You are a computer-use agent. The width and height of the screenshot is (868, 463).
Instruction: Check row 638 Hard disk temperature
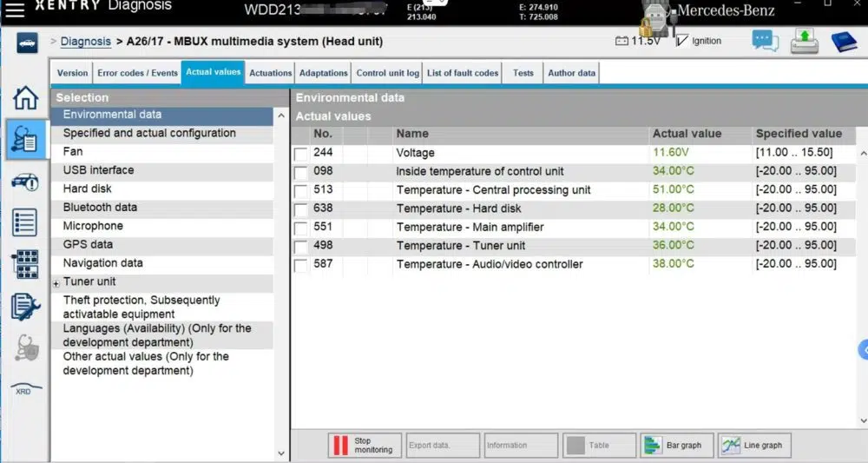[x=300, y=209]
